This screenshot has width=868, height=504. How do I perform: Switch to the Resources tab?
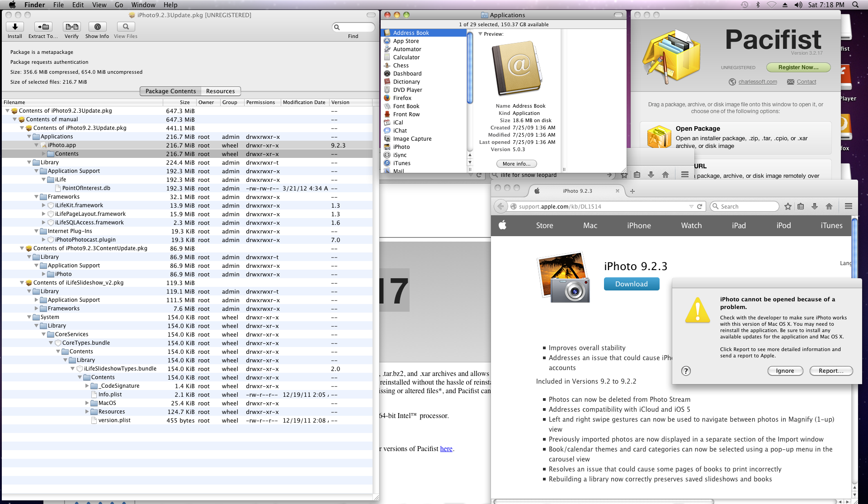(x=221, y=91)
